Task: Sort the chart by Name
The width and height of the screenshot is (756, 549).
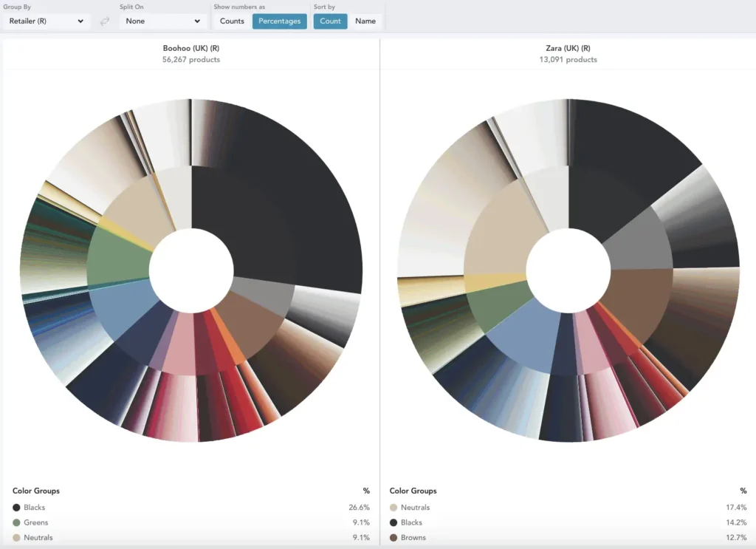Action: point(365,21)
